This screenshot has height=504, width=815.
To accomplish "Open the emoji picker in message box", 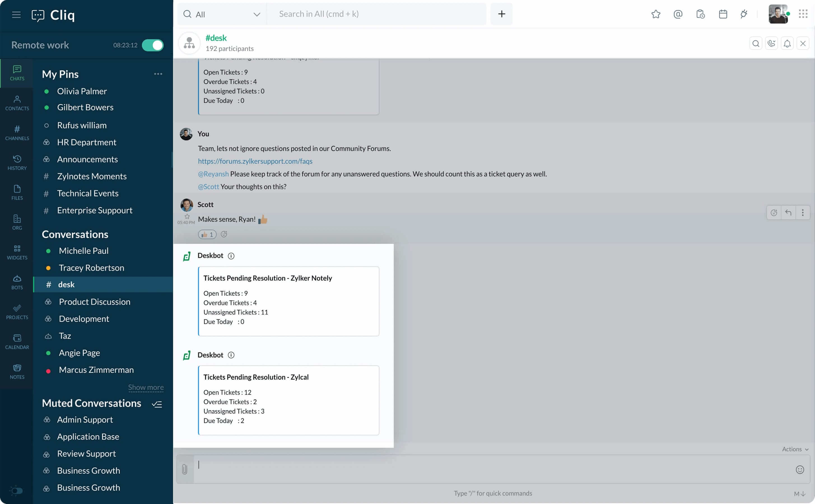I will pos(800,469).
